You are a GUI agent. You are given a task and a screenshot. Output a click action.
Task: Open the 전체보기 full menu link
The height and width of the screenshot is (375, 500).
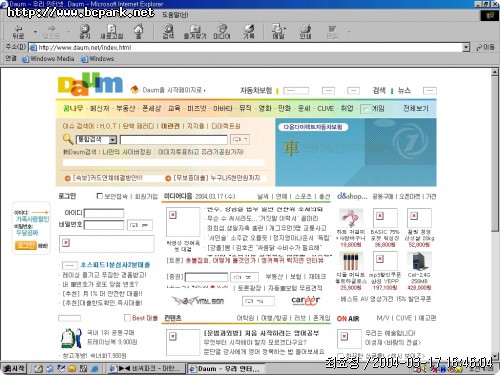coord(416,108)
